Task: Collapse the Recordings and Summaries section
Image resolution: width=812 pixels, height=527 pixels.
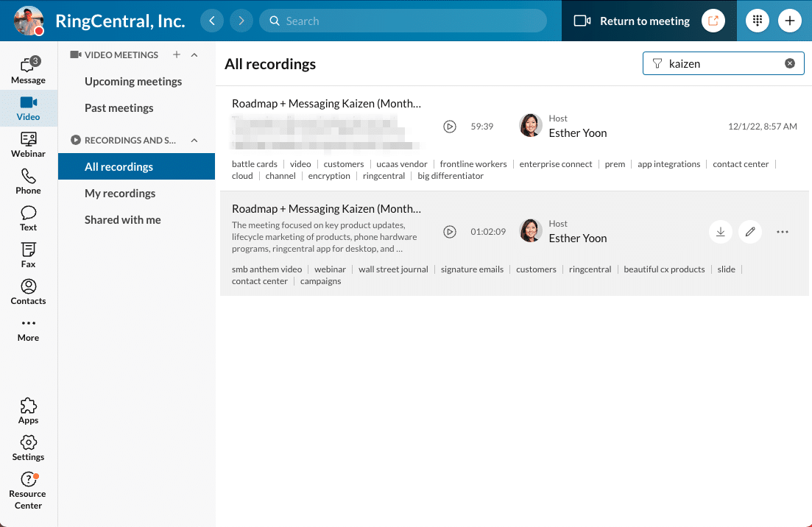Action: coord(194,141)
